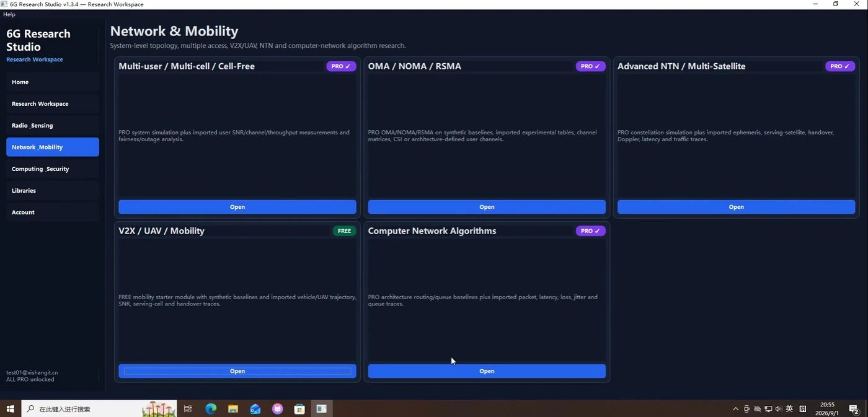Open the notification center icon
This screenshot has width=868, height=417.
point(854,409)
